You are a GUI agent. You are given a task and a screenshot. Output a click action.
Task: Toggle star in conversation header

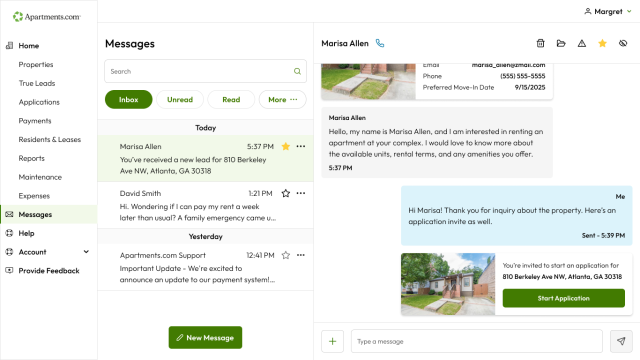coord(602,43)
